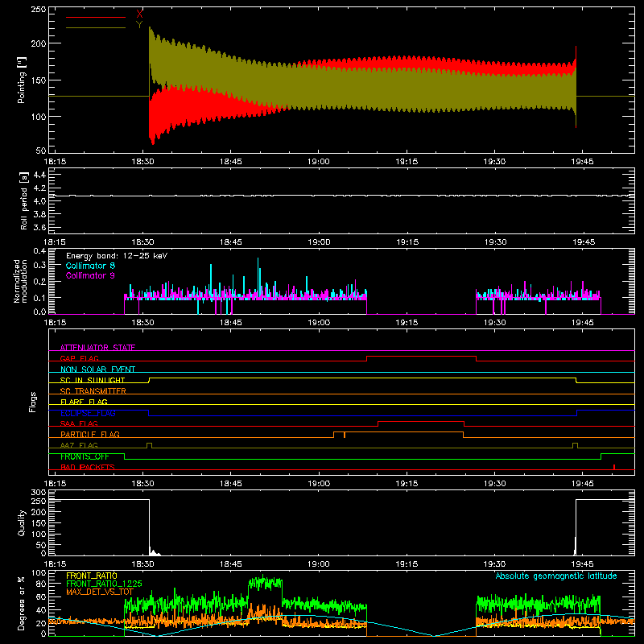Click the 18:45 label under Roll period plot
644x644 pixels.
click(231, 242)
